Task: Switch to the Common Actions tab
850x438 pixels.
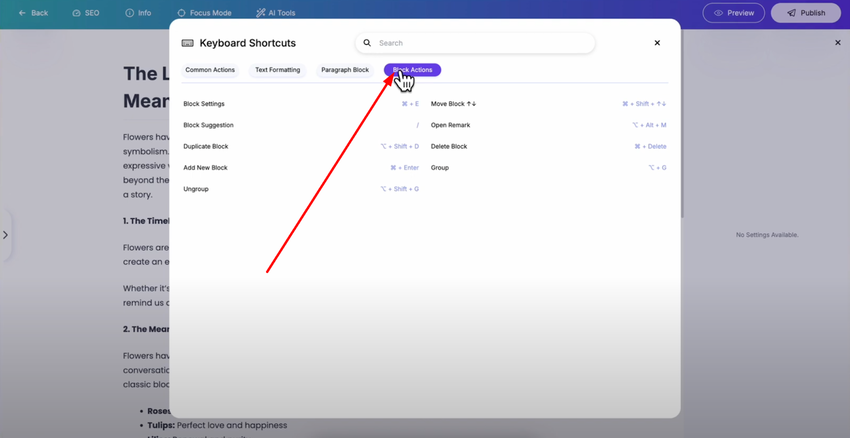Action: tap(210, 70)
